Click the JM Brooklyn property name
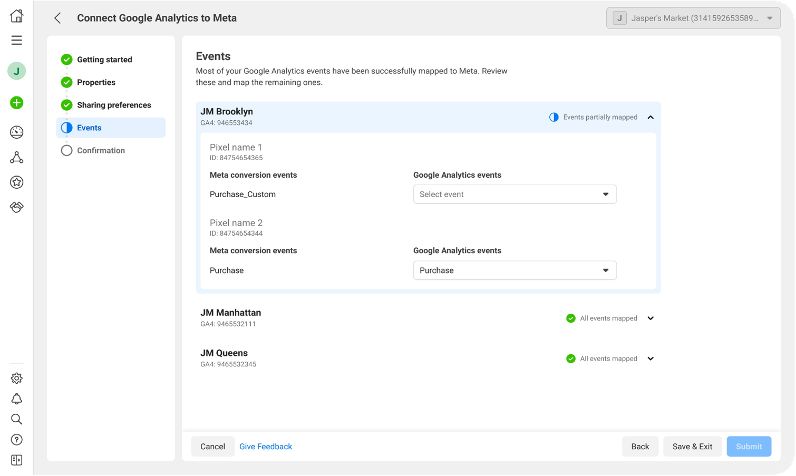 click(226, 112)
